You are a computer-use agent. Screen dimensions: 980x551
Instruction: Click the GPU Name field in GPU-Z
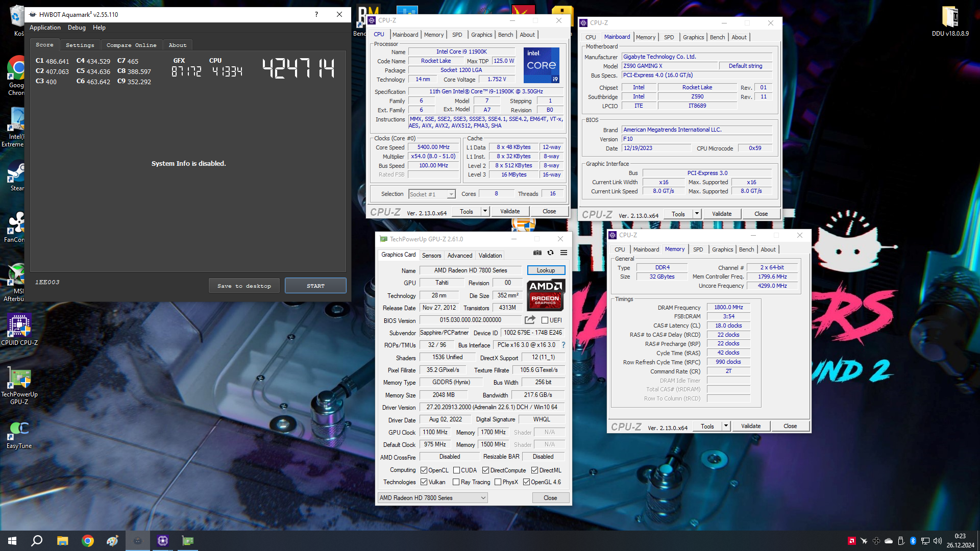(471, 270)
